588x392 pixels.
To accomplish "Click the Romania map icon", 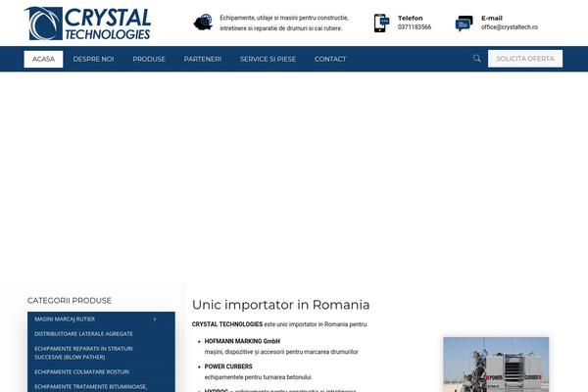I will [203, 23].
